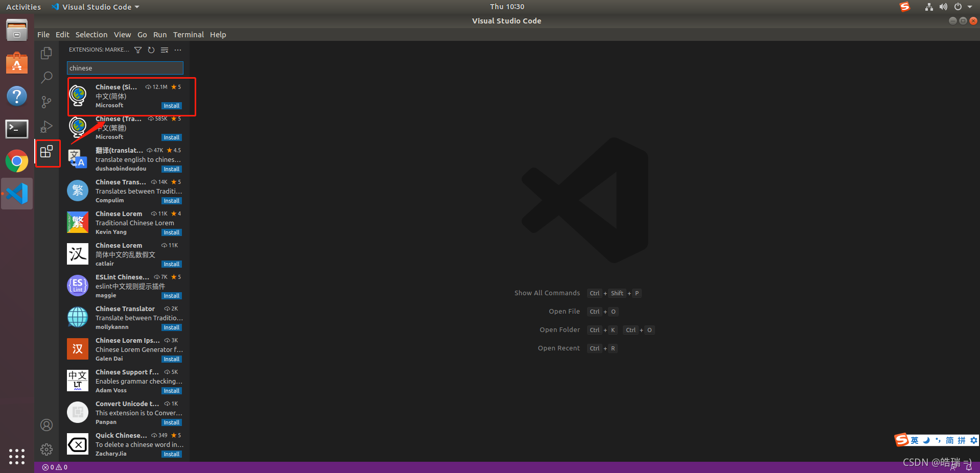
Task: Open the Help menu
Action: (x=218, y=35)
